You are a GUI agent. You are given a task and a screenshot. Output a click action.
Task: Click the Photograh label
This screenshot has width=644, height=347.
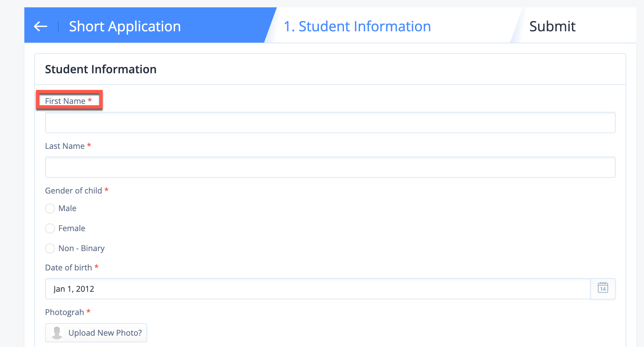coord(64,312)
